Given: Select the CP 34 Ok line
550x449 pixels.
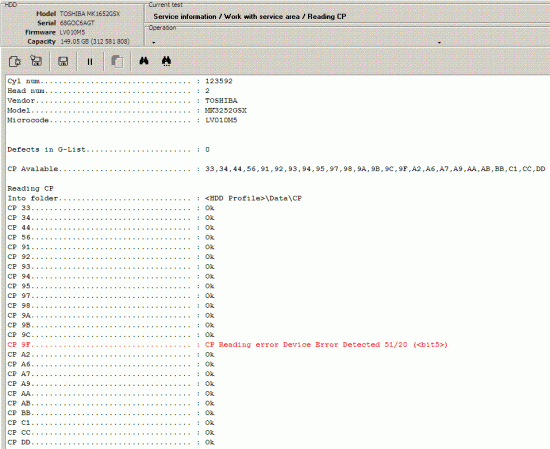Looking at the screenshot, I should click(111, 218).
